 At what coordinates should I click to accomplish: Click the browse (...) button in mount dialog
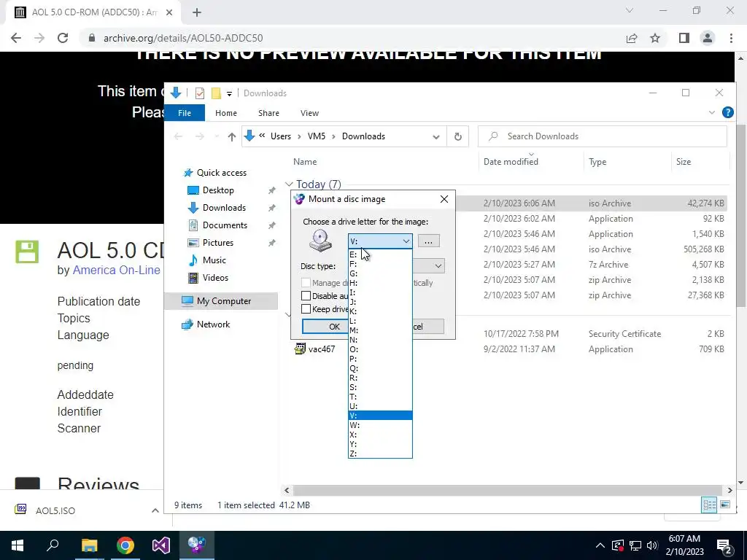click(428, 241)
